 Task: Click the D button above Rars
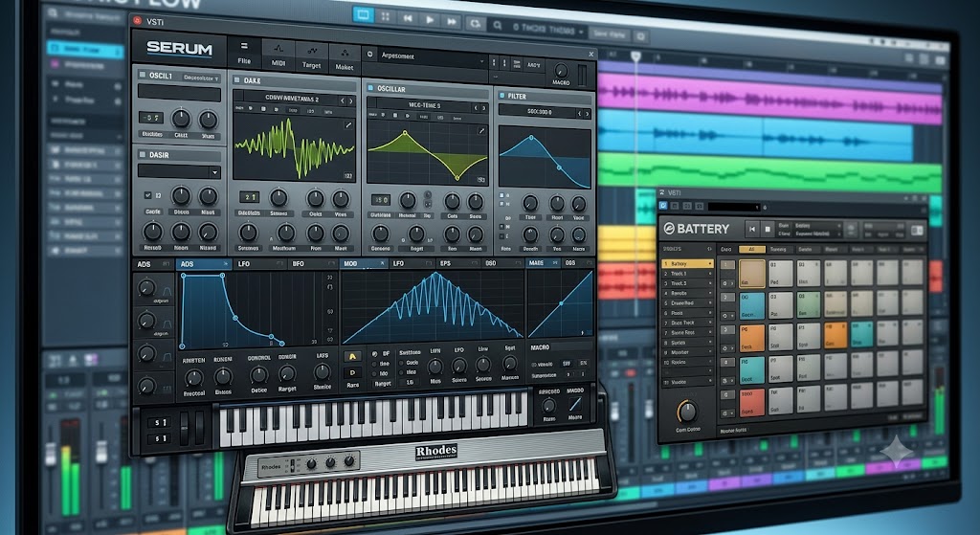[x=352, y=372]
